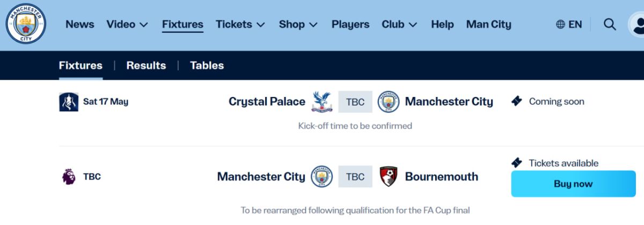Image resolution: width=644 pixels, height=225 pixels.
Task: Click the Buy now button
Action: click(x=573, y=184)
